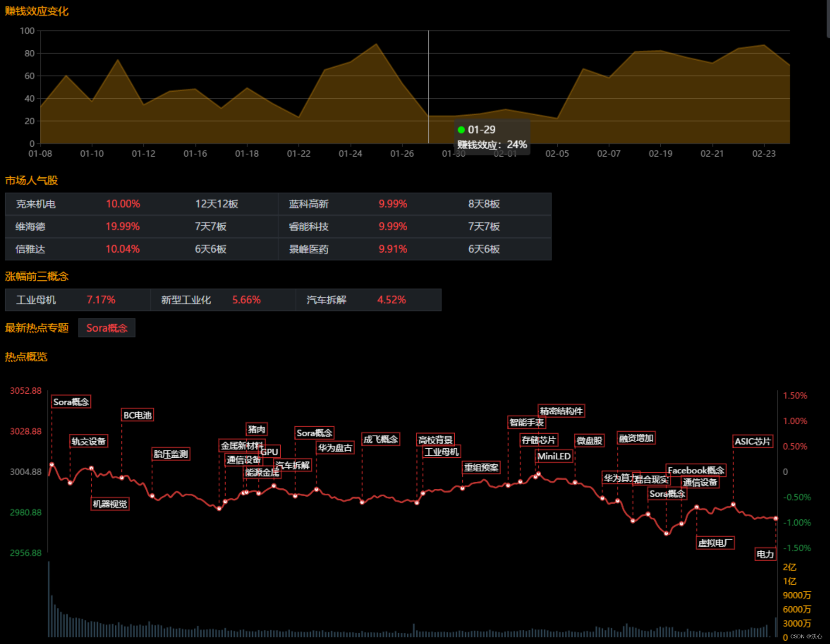Click the 机器视觉 chart label
This screenshot has width=830, height=644.
[x=110, y=504]
